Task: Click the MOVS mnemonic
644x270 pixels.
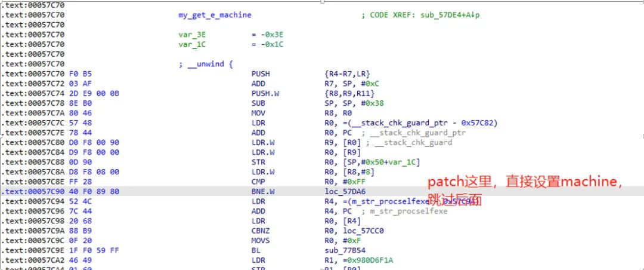Action: click(261, 241)
